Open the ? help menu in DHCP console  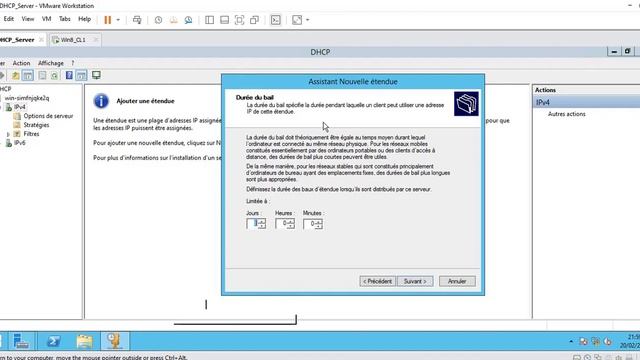[73, 63]
